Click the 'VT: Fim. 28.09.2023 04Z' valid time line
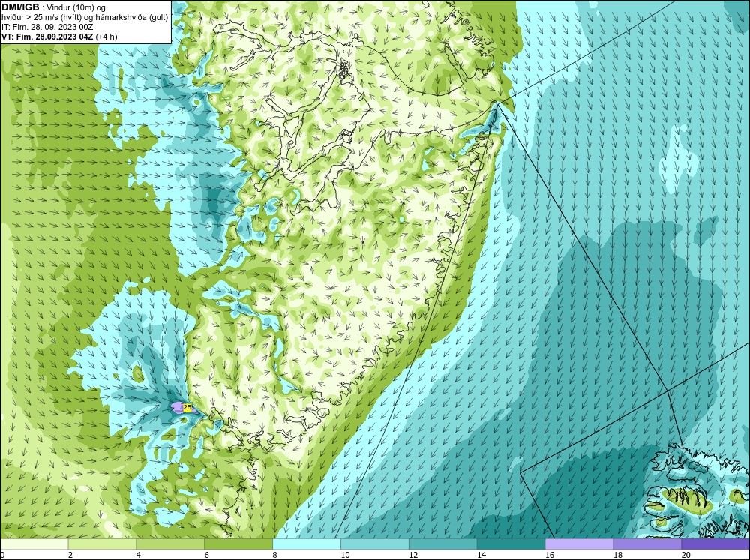750x560 pixels. [46, 36]
